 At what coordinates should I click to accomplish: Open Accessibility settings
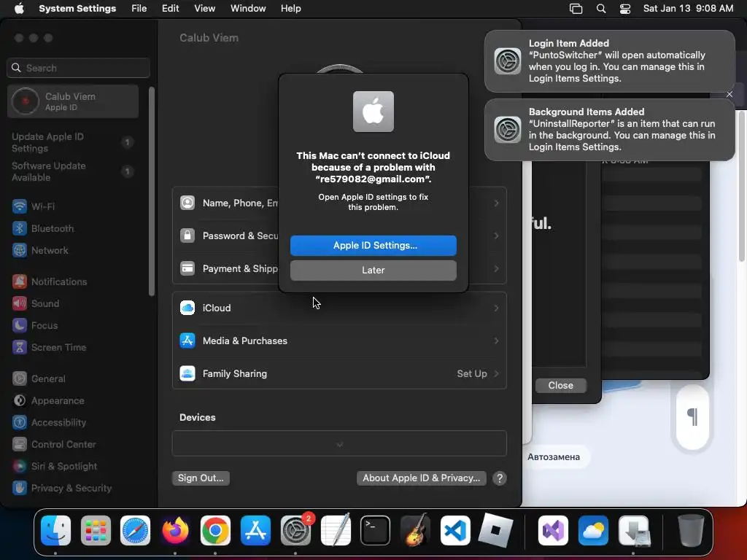tap(49, 422)
